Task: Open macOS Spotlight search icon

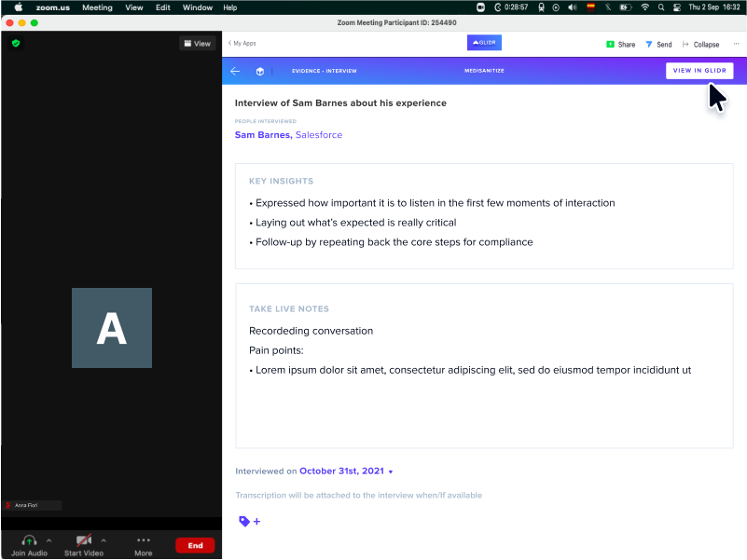Action: (661, 7)
